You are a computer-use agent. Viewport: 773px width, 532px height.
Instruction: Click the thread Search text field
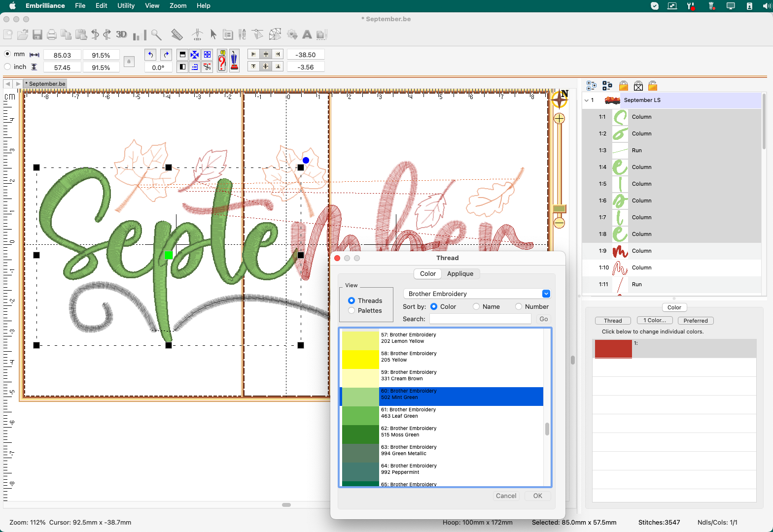(x=480, y=319)
